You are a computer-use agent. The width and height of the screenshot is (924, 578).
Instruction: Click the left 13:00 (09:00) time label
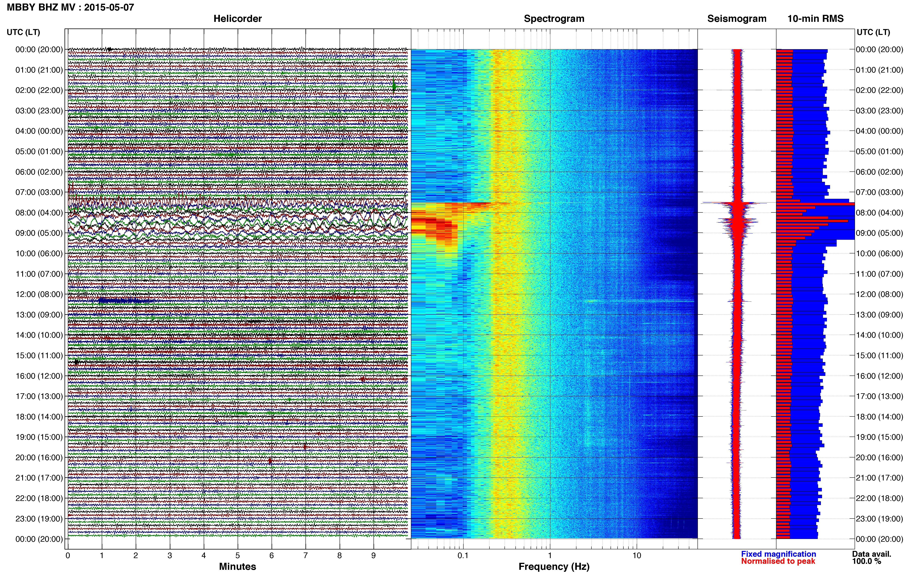39,315
